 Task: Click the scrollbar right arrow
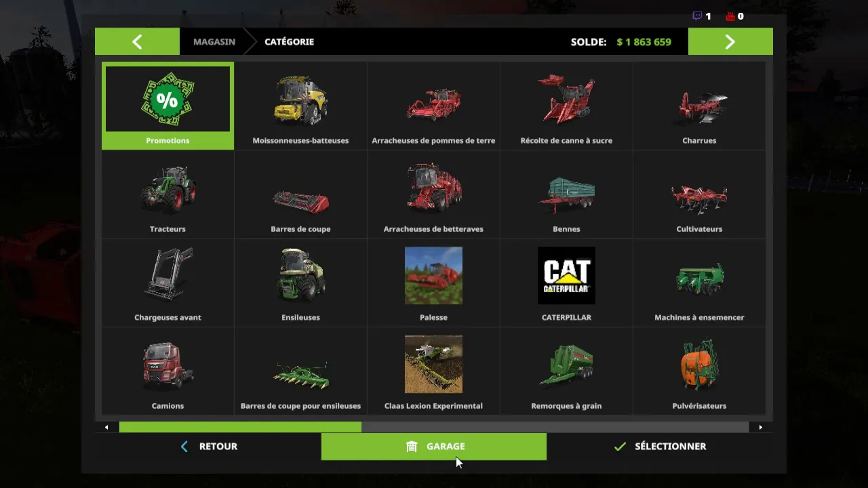tap(760, 427)
